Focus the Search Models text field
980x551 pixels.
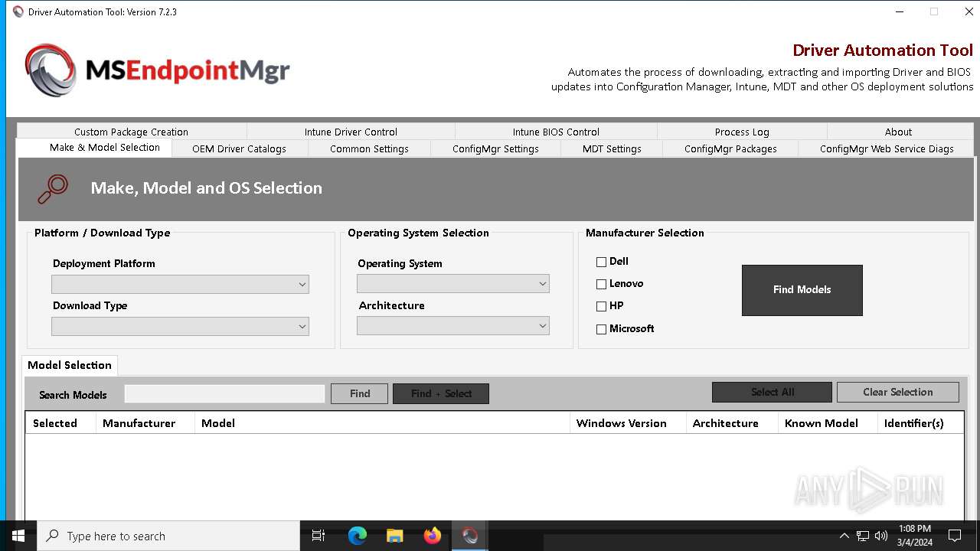click(225, 393)
